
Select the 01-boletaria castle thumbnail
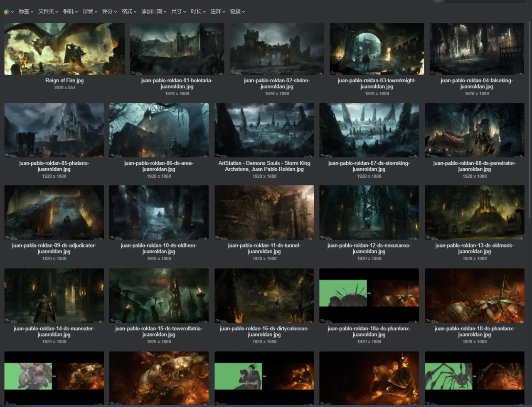point(177,49)
